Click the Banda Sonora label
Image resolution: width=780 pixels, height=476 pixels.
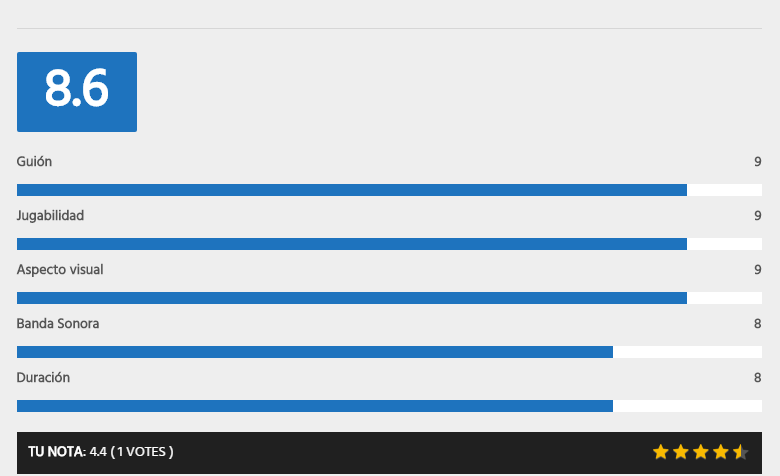click(58, 324)
